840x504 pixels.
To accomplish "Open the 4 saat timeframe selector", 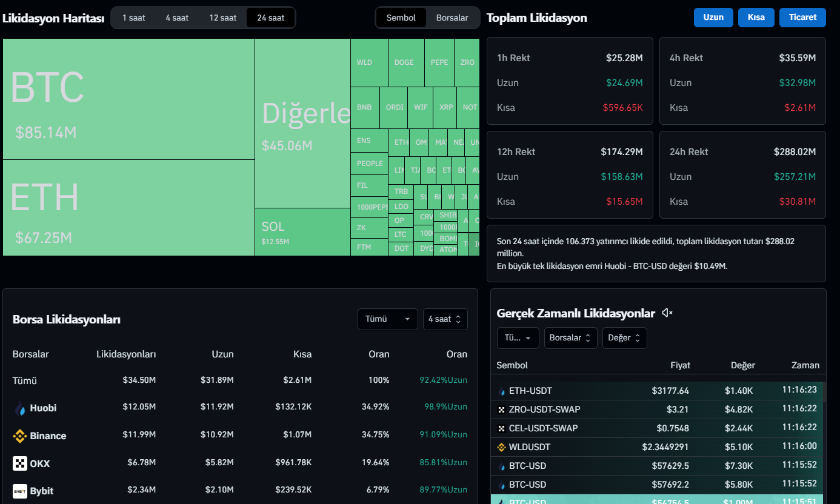I will 445,319.
